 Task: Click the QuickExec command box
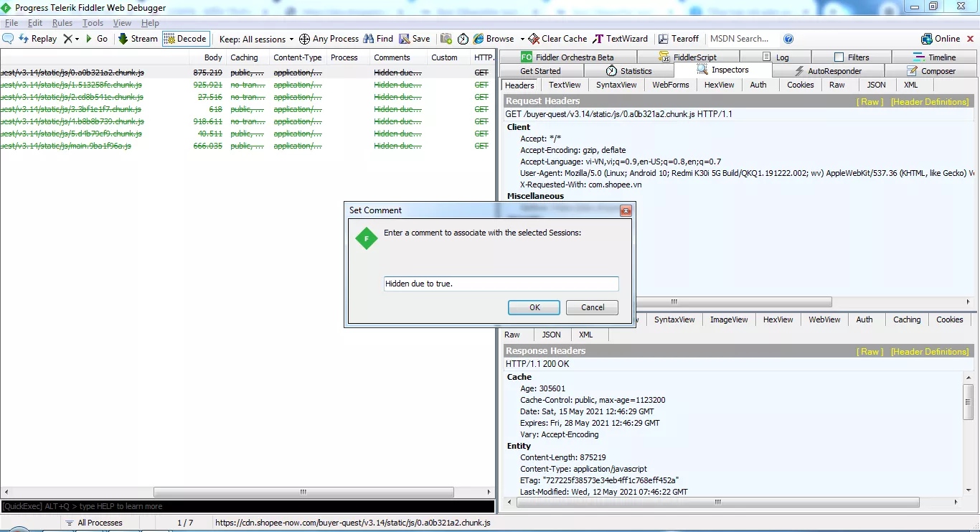[x=248, y=506]
